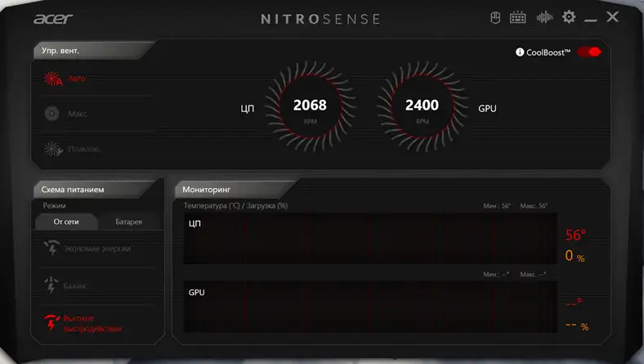Choose Высокое быстродействие power plan label
Screen dimensions: 644x364
(x=92, y=324)
